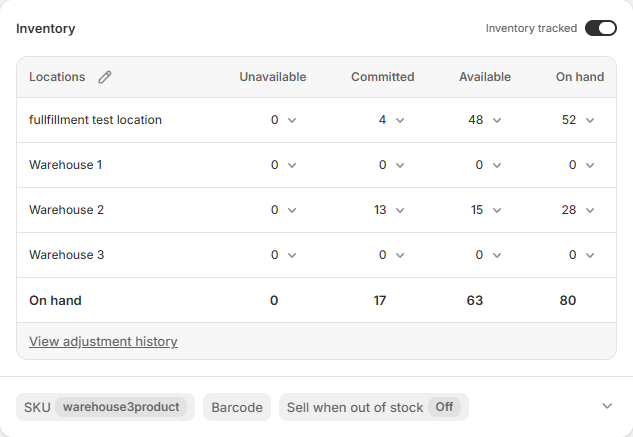Expand Committed chevron for Warehouse 1
The image size is (633, 437).
(400, 165)
